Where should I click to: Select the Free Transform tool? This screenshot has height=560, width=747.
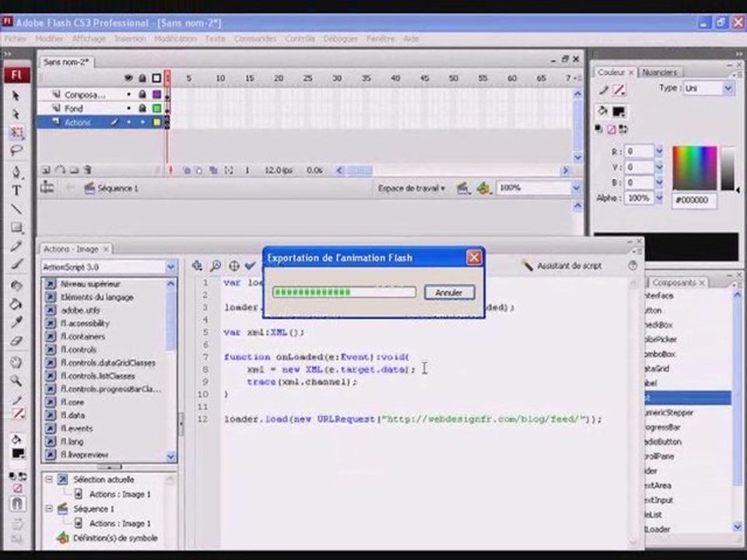16,132
